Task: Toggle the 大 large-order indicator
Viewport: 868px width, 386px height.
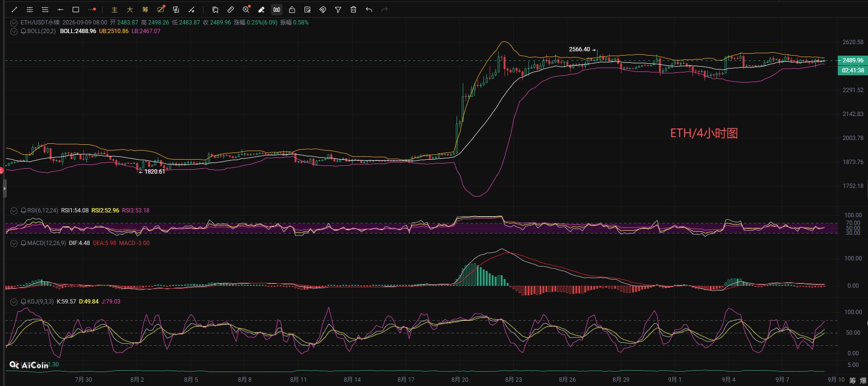Action: click(129, 10)
